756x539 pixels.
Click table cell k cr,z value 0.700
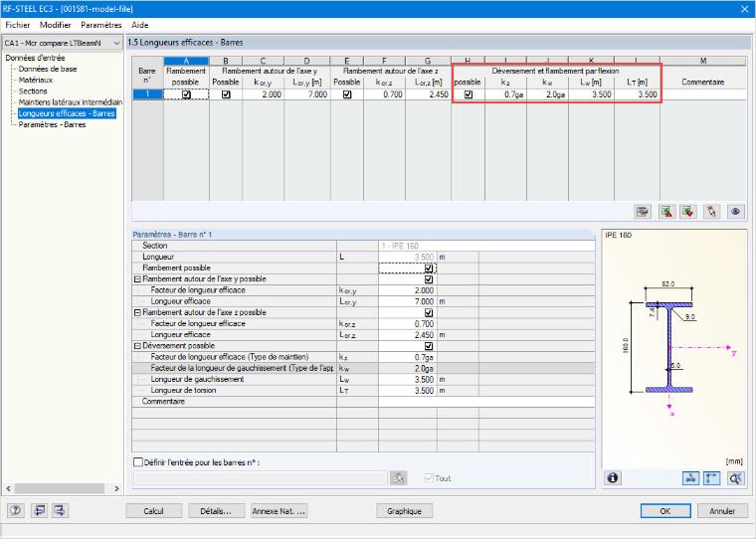385,94
